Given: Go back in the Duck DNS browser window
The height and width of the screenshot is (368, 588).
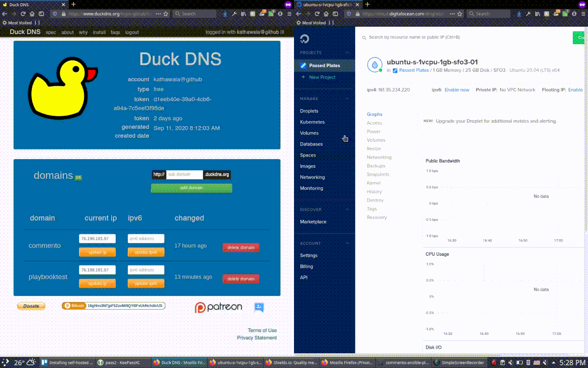Looking at the screenshot, I should pyautogui.click(x=5, y=14).
